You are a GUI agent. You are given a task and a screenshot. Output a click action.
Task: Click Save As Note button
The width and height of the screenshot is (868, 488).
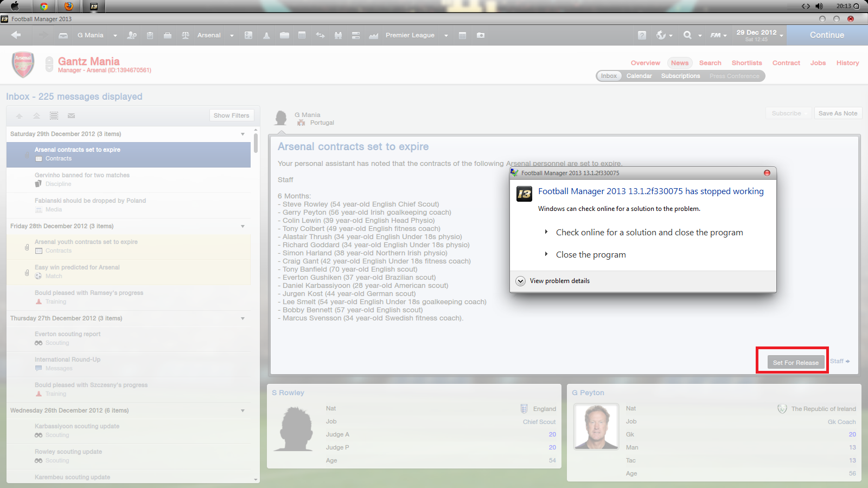pos(838,113)
